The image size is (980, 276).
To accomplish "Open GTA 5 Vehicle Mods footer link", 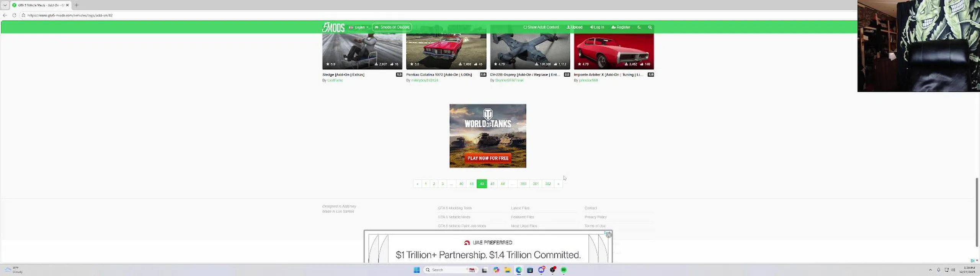I will 454,217.
